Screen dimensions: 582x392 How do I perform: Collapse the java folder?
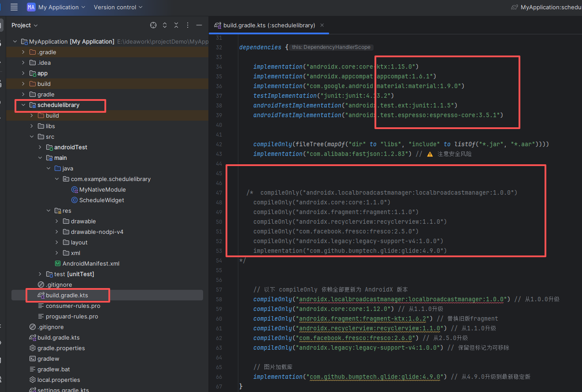48,168
